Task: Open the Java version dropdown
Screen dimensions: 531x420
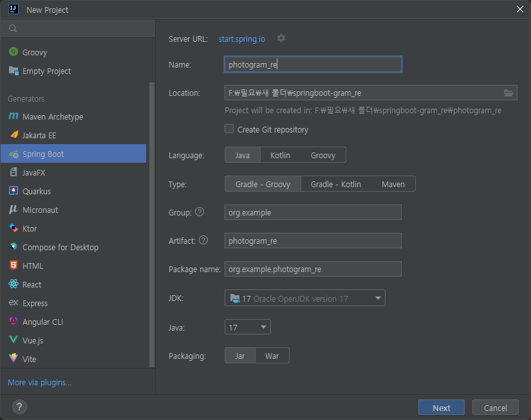Action: coord(248,327)
